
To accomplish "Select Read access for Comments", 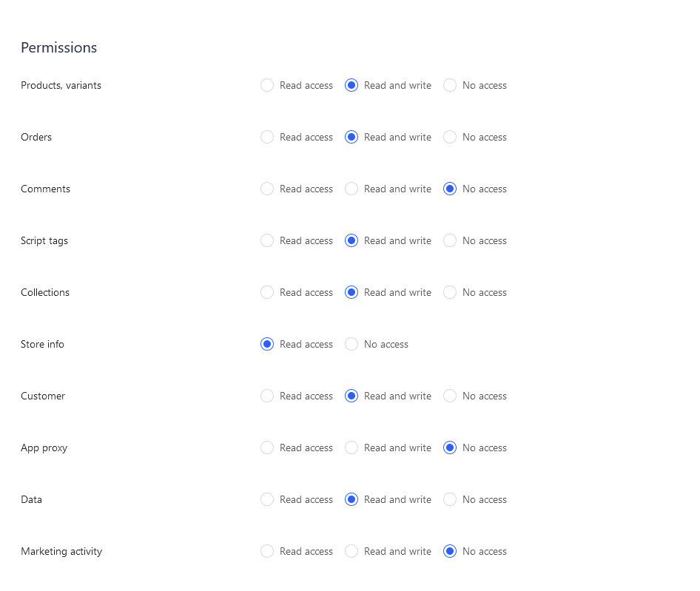I will pyautogui.click(x=267, y=189).
